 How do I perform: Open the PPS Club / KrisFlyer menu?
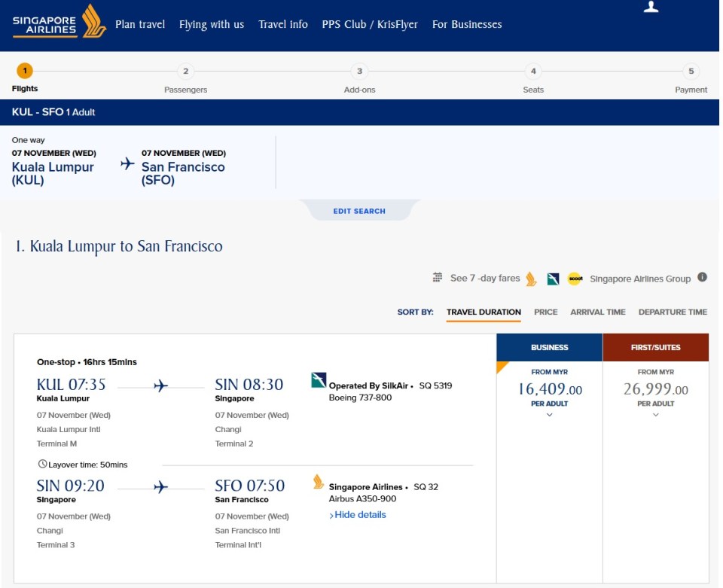370,24
